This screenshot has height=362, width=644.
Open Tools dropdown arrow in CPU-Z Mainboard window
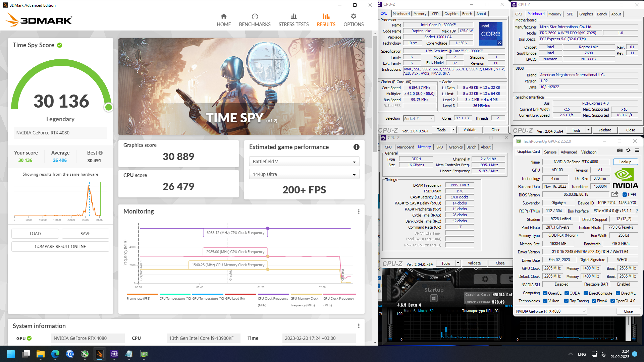pos(588,130)
